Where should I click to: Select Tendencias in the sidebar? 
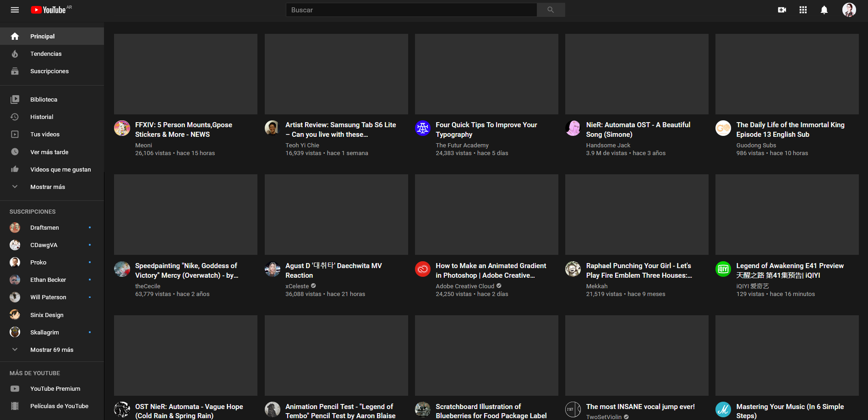tap(52, 54)
